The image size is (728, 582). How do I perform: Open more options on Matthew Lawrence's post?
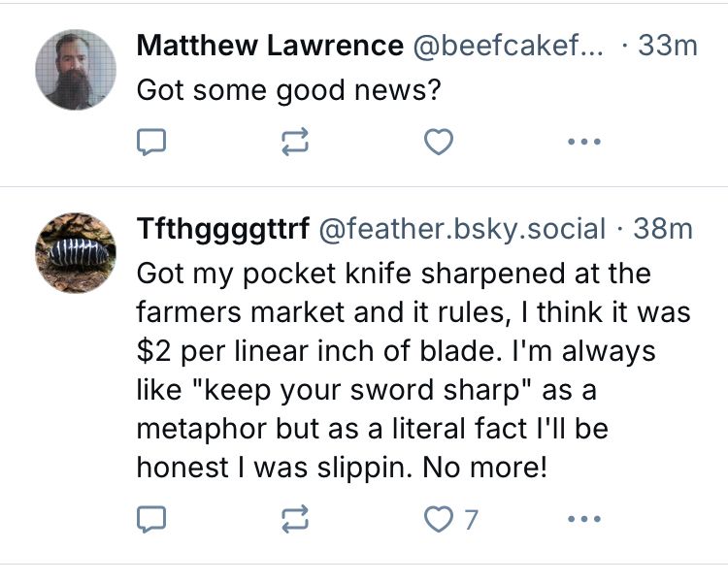(584, 143)
